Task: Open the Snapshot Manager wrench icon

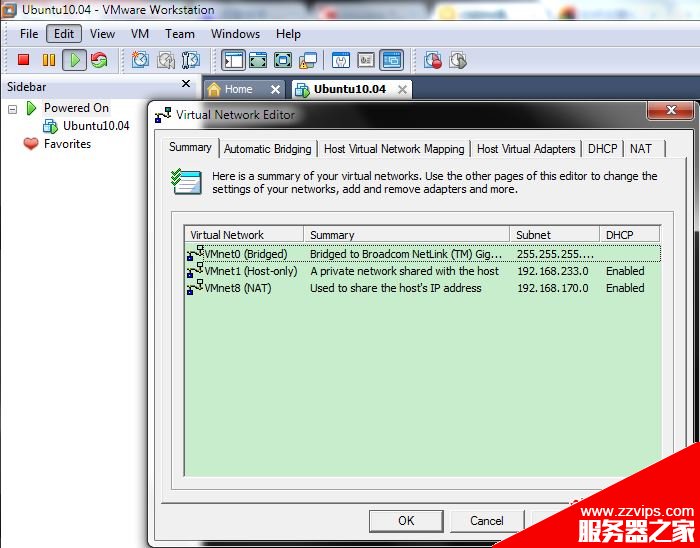Action: [x=191, y=60]
